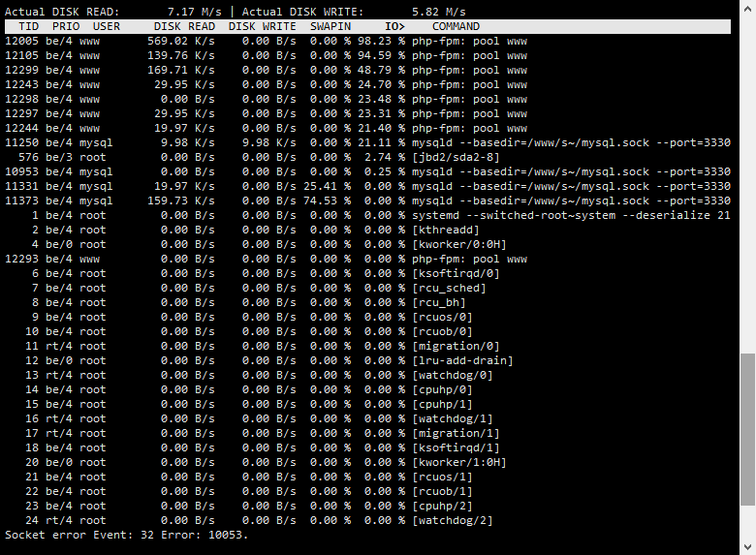Viewport: 756px width, 555px height.
Task: Select the systemd process row
Action: coord(368,215)
